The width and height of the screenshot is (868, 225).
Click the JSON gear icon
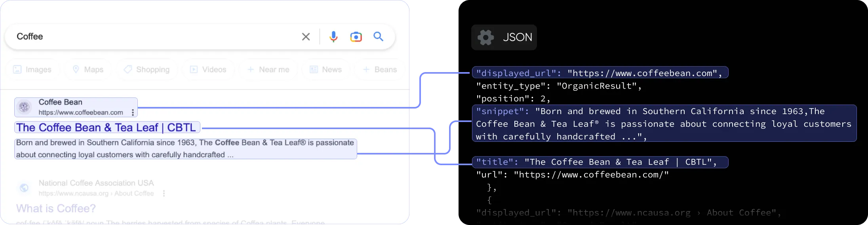click(x=485, y=37)
